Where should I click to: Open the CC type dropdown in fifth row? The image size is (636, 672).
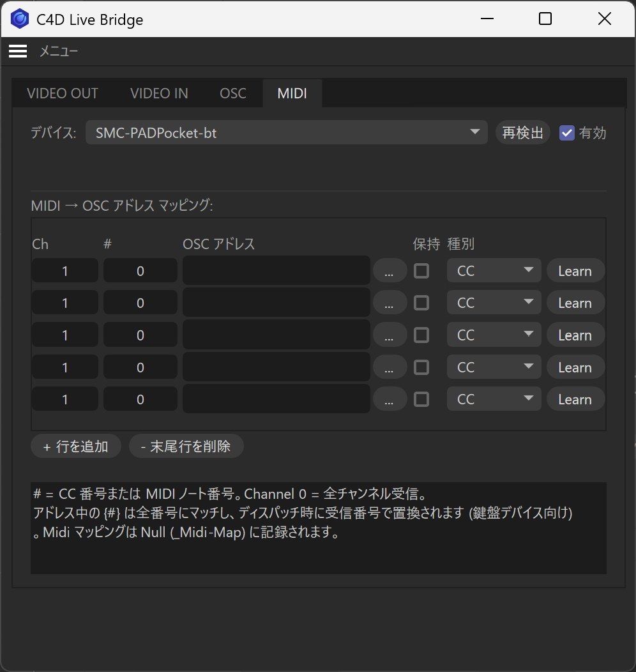click(x=494, y=399)
